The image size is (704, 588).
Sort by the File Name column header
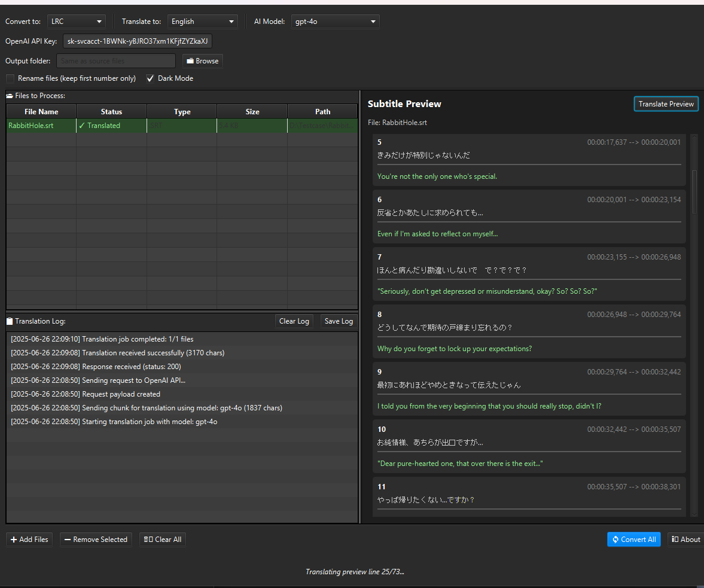tap(41, 111)
